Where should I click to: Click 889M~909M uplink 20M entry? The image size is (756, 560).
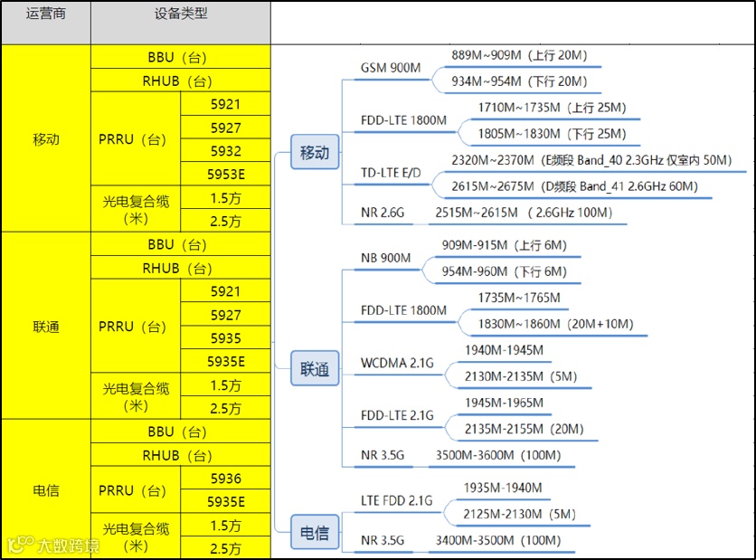click(x=519, y=55)
